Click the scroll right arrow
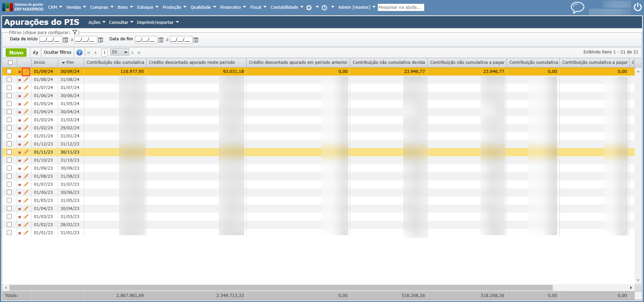 pos(631,288)
